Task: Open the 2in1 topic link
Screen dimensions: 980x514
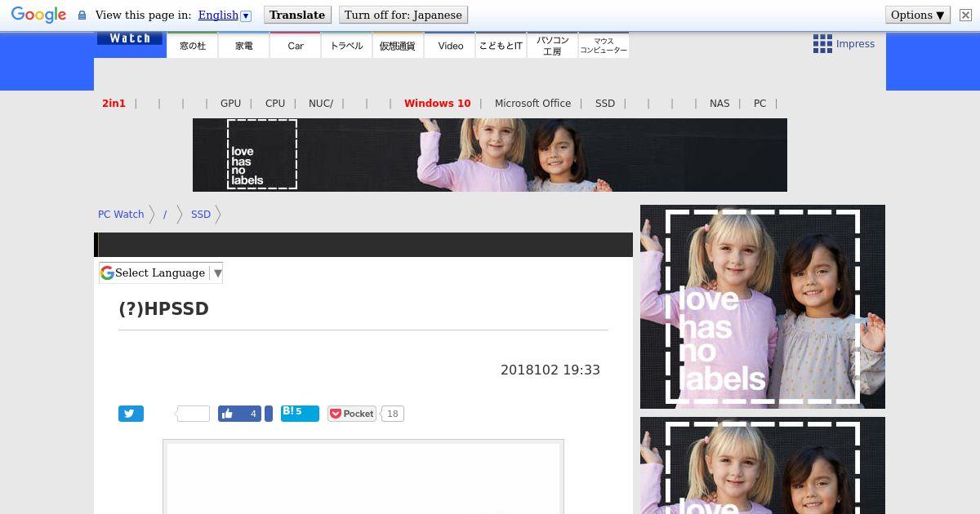Action: tap(114, 104)
